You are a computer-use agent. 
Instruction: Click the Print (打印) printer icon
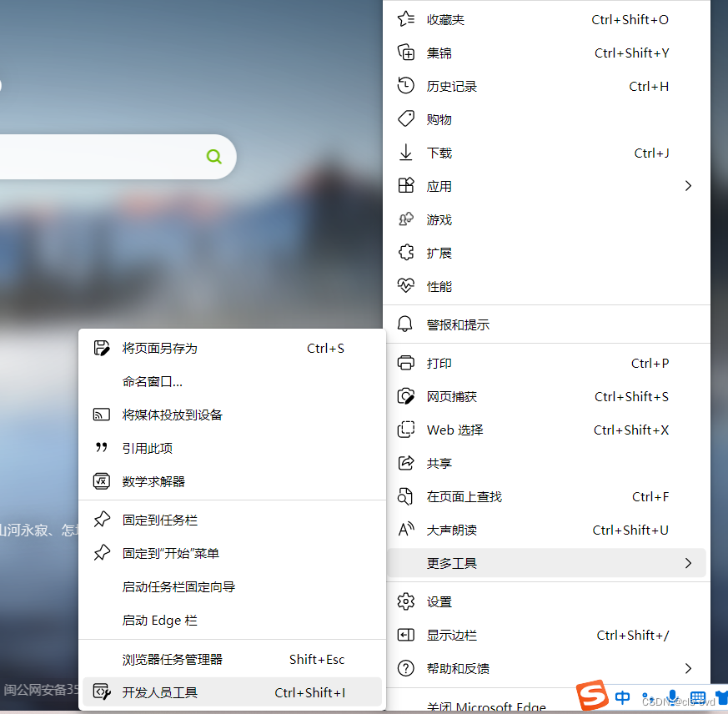(x=406, y=363)
